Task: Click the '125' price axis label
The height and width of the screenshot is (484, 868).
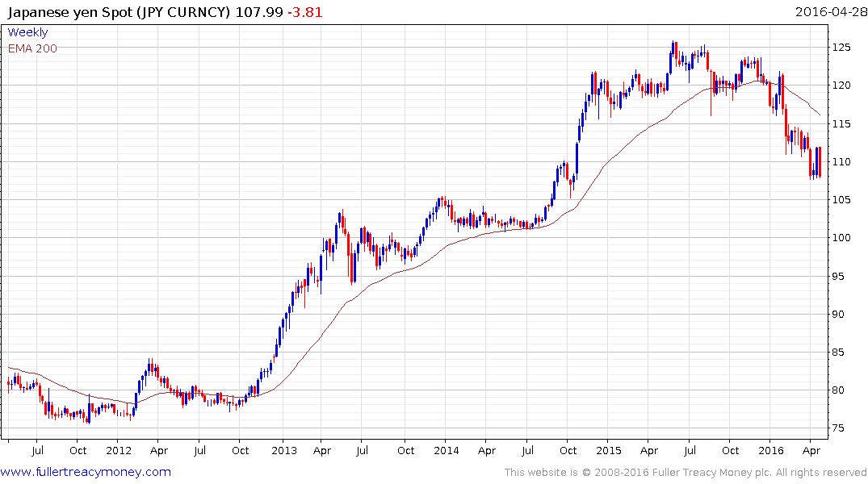Action: [x=841, y=47]
